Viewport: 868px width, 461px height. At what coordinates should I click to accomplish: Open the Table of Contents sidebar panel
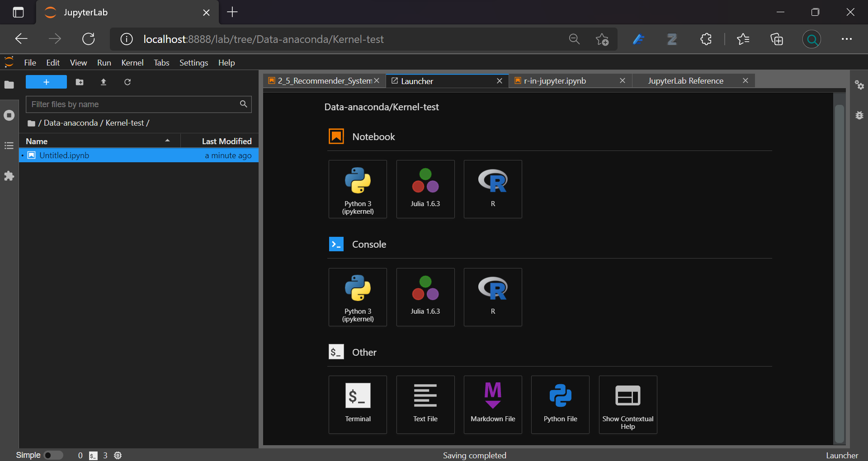9,146
